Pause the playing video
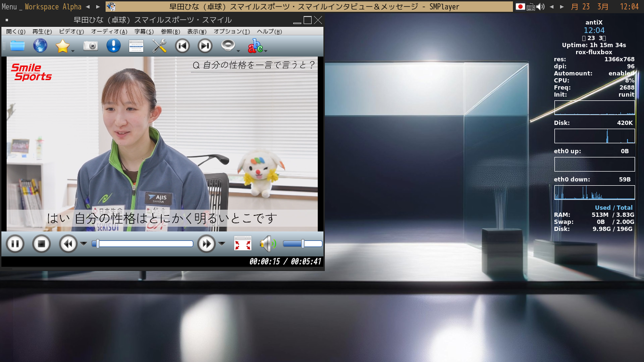 click(15, 244)
